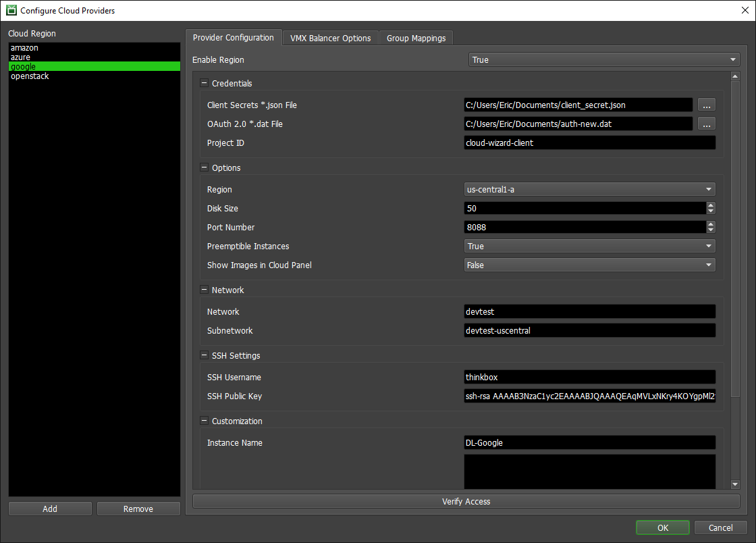Select google in Cloud Region list
The image size is (756, 543).
tap(94, 67)
